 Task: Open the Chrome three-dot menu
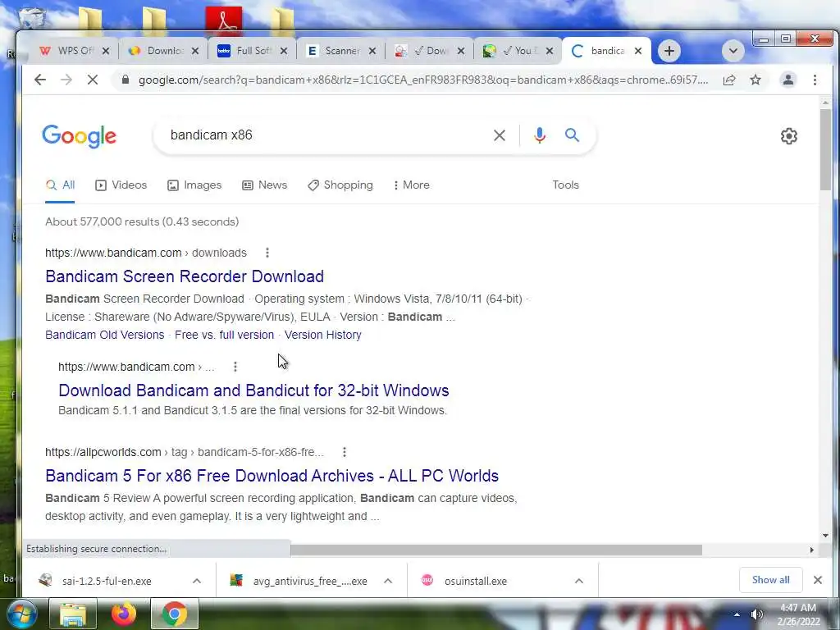(x=815, y=80)
